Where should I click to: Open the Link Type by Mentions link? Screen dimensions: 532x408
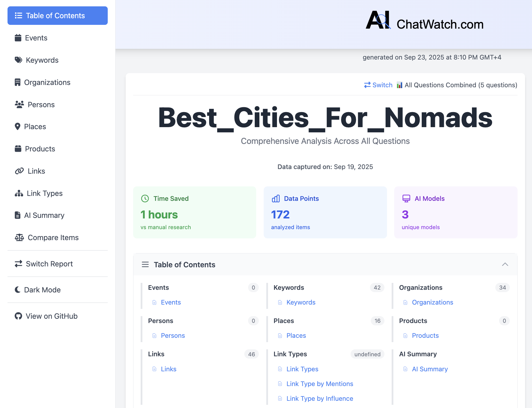(x=319, y=384)
